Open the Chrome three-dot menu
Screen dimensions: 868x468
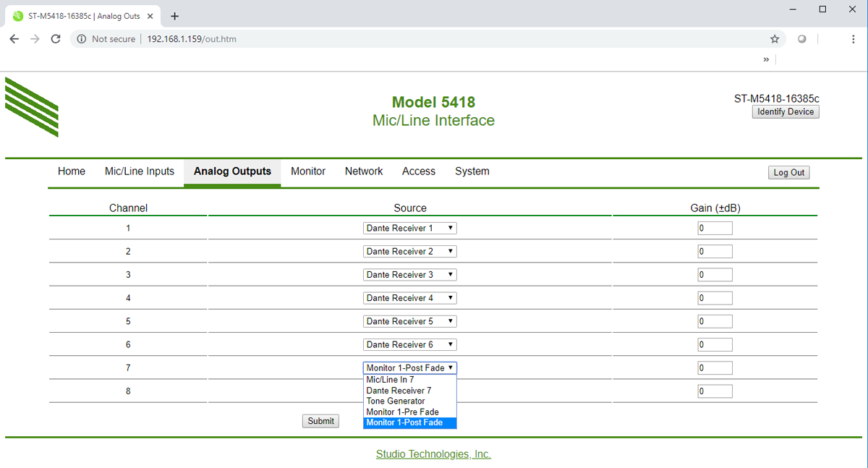pos(854,39)
